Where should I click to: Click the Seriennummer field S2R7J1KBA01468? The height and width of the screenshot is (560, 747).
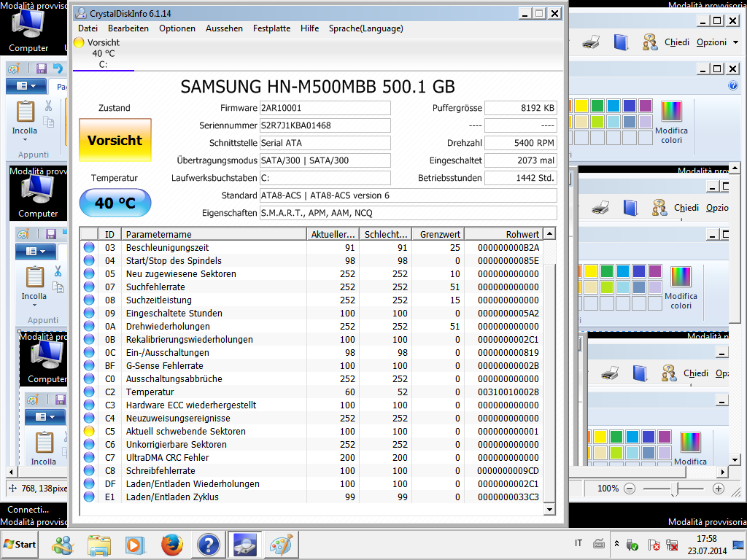(x=325, y=125)
